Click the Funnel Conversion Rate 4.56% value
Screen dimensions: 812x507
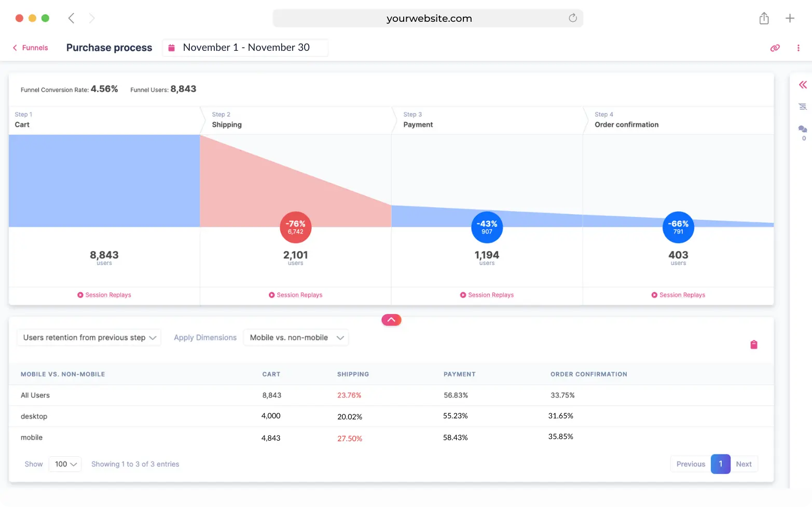coord(104,89)
